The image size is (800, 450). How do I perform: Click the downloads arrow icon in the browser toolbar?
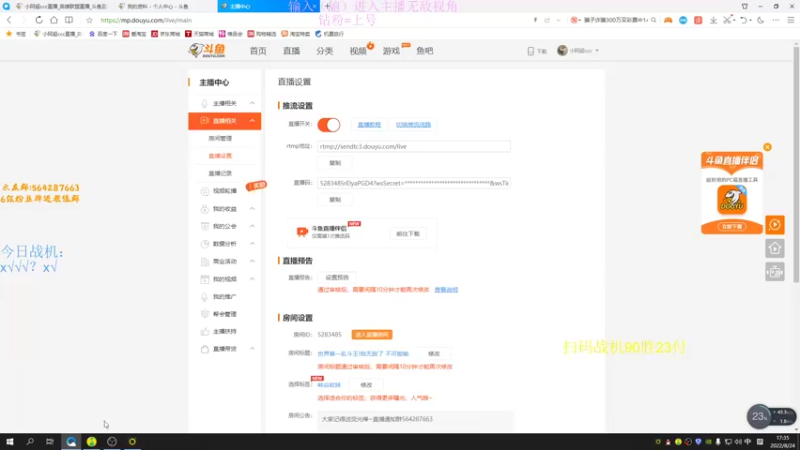(x=713, y=20)
